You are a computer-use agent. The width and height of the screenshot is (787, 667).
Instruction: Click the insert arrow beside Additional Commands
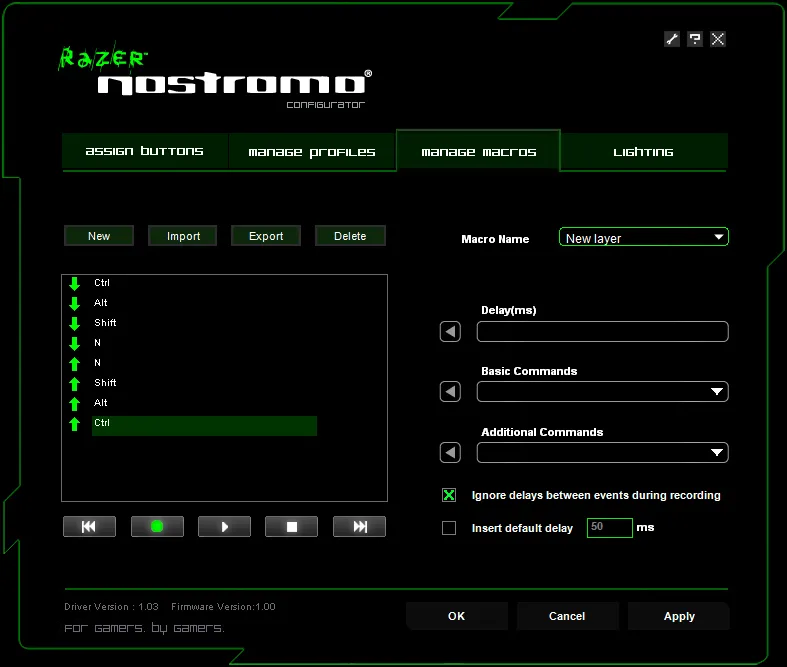coord(450,453)
